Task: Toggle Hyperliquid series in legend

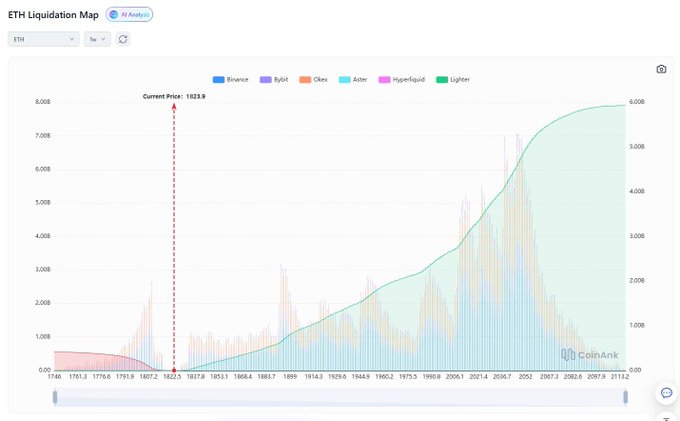Action: [402, 79]
